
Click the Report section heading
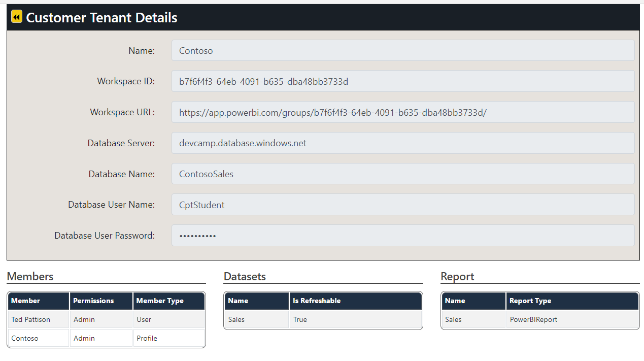click(x=457, y=276)
